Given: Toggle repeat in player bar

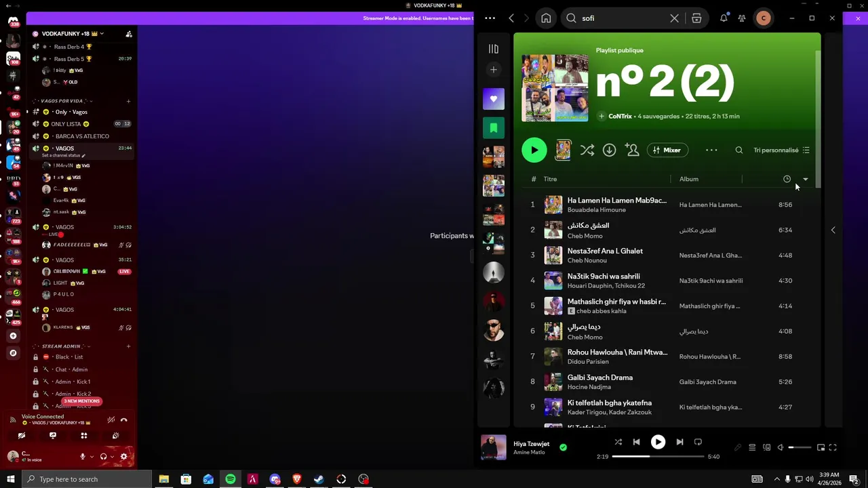Looking at the screenshot, I should coord(698,442).
